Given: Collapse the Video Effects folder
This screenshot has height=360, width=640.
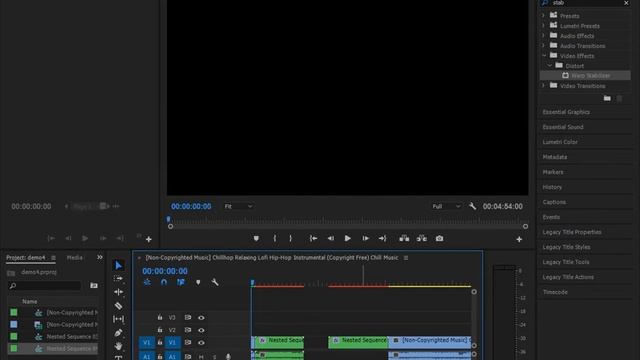Looking at the screenshot, I should point(544,56).
